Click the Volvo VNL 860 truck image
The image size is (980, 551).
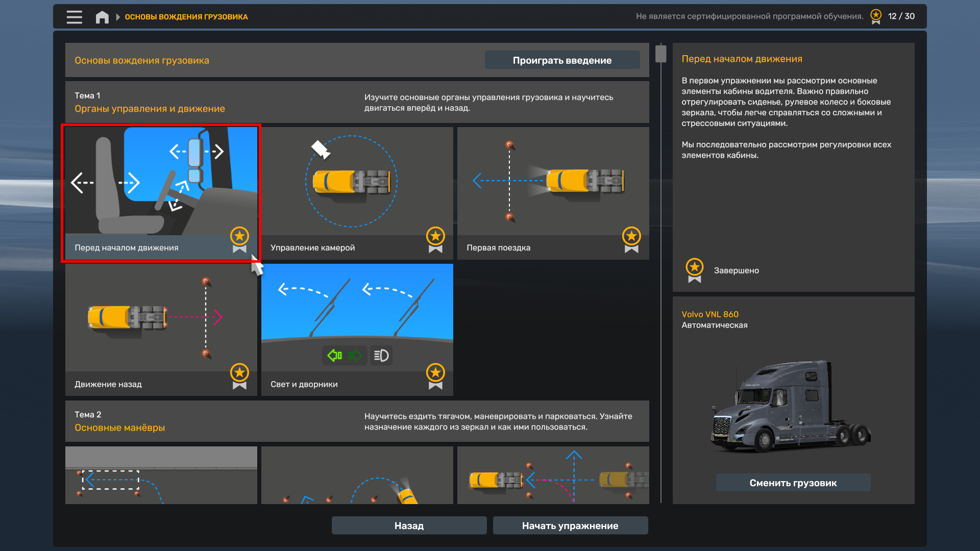pyautogui.click(x=791, y=406)
